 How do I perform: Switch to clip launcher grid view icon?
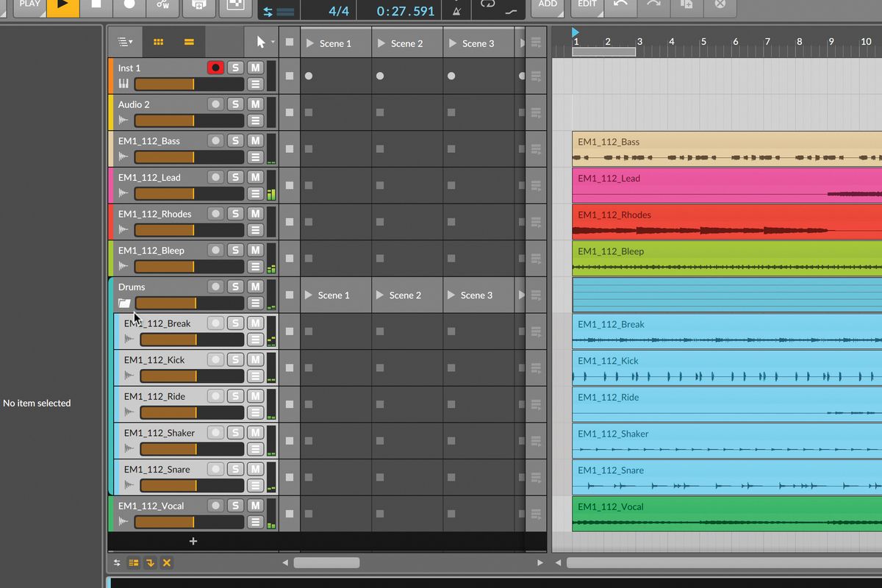click(x=158, y=41)
